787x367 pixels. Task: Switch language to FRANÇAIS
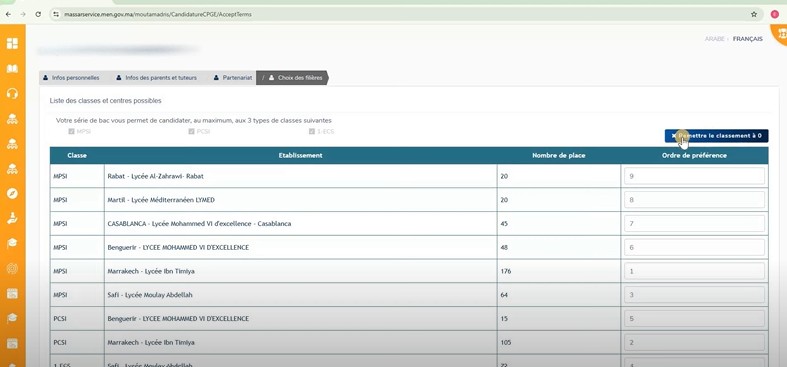pos(747,39)
